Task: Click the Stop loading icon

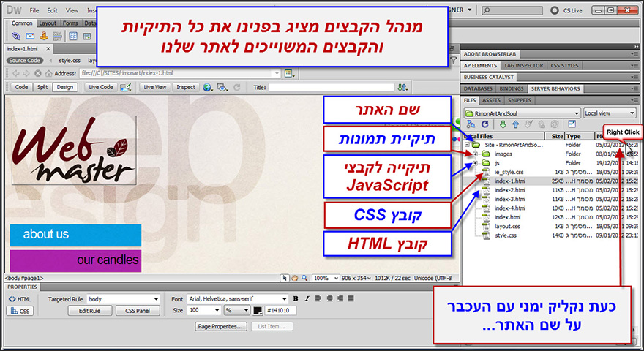Action: pyautogui.click(x=38, y=73)
